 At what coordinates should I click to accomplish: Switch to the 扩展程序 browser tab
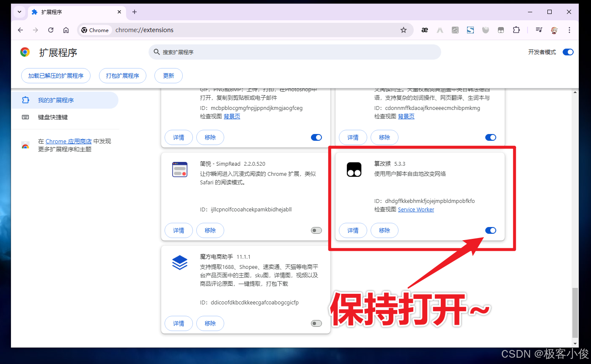click(x=76, y=12)
